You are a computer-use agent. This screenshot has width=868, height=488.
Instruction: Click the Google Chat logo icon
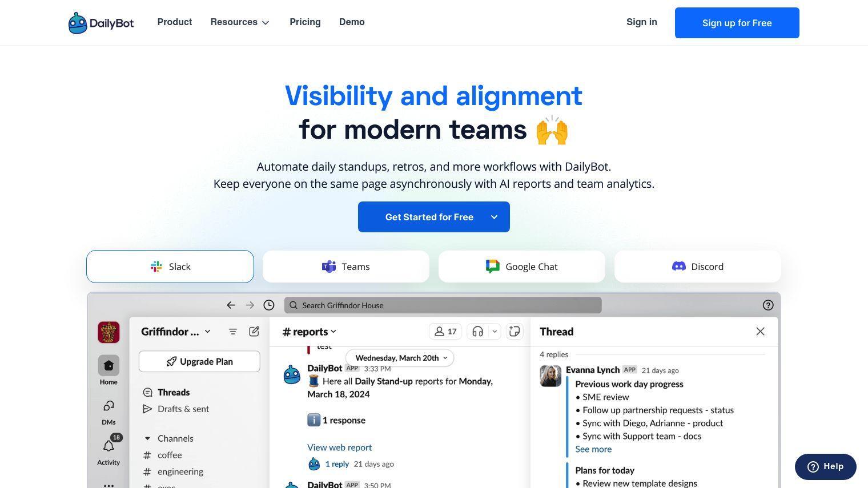point(492,267)
